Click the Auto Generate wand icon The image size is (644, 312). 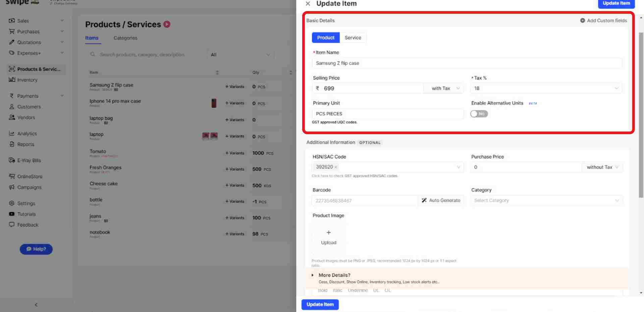tap(424, 200)
